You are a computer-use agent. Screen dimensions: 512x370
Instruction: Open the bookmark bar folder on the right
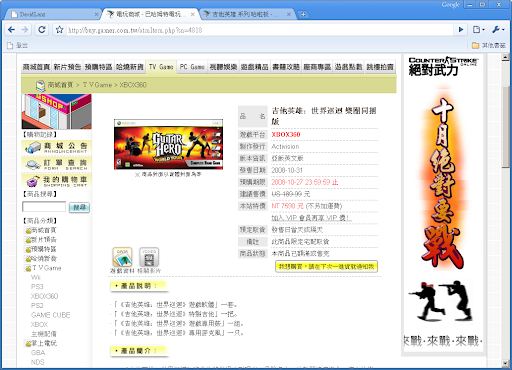point(489,45)
